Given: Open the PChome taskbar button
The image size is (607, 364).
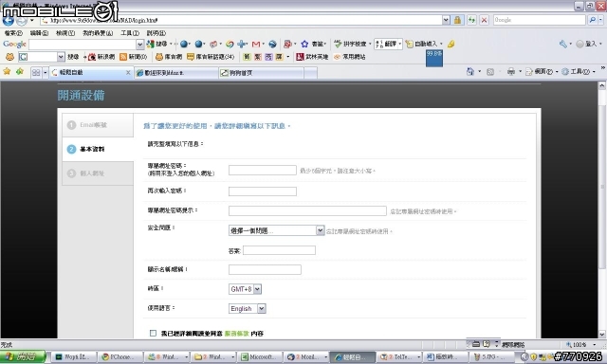Looking at the screenshot, I should click(120, 356).
